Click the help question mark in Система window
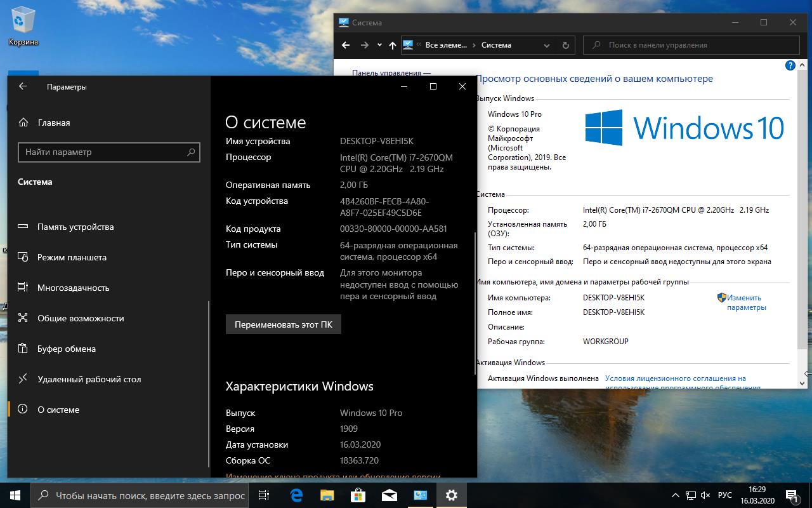This screenshot has width=812, height=508. 790,65
